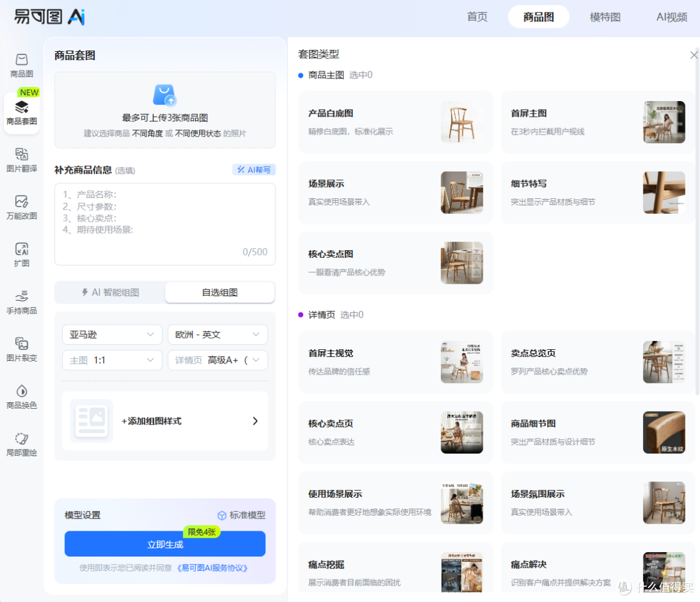Viewport: 700px width, 602px height.
Task: Click the shopping bag upload icon
Action: [165, 95]
